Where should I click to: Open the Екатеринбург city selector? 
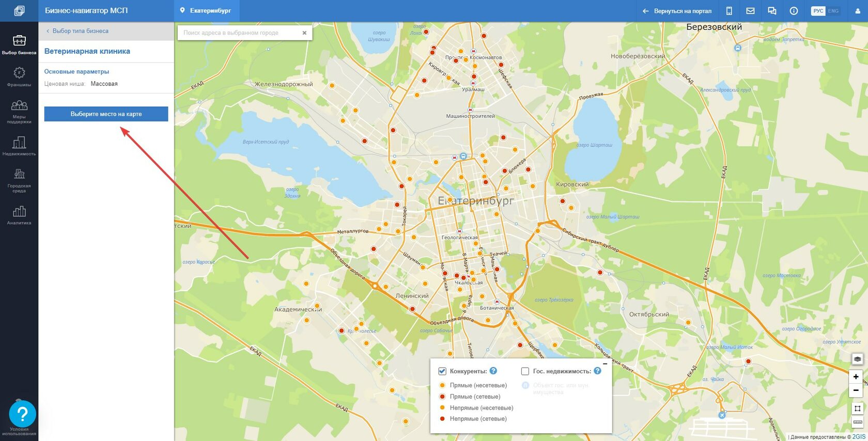click(x=206, y=11)
